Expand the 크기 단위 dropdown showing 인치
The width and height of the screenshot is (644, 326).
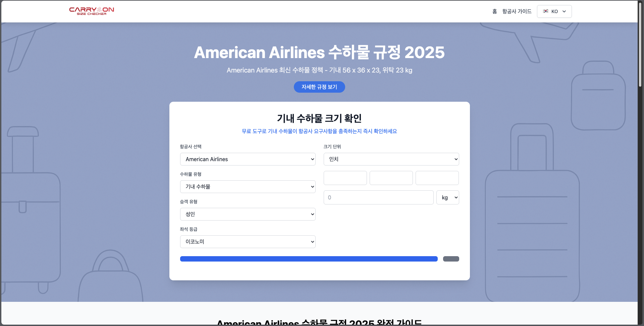(x=391, y=159)
